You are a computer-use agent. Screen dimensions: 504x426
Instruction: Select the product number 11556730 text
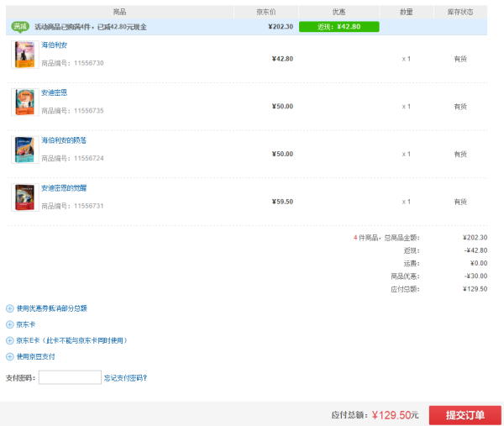click(x=89, y=63)
